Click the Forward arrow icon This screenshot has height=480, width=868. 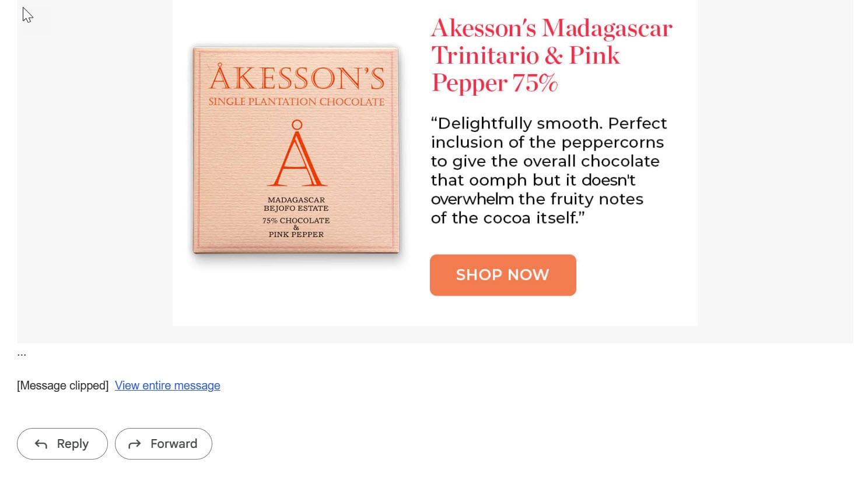click(135, 444)
